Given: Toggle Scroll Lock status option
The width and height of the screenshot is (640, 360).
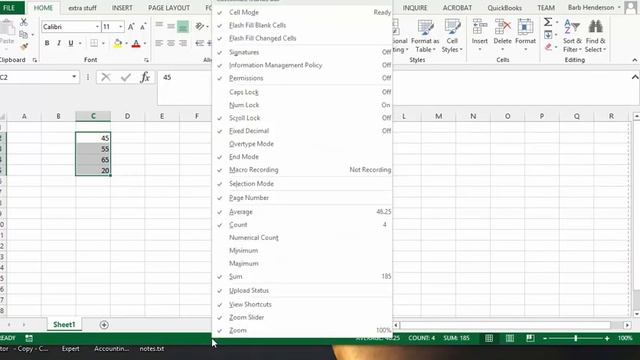Looking at the screenshot, I should 302,118.
